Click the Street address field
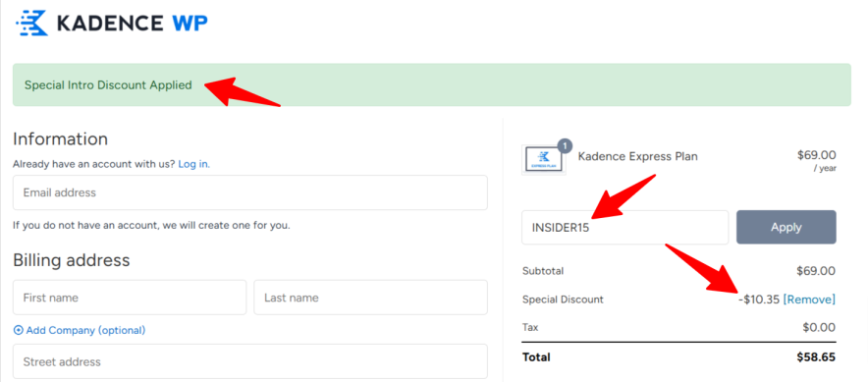This screenshot has width=868, height=382. click(250, 361)
